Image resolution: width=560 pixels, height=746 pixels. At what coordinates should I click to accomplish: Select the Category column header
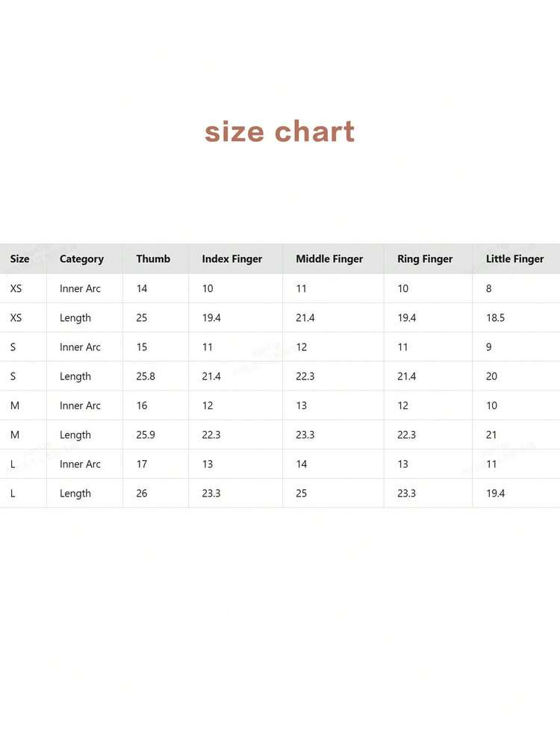[81, 259]
